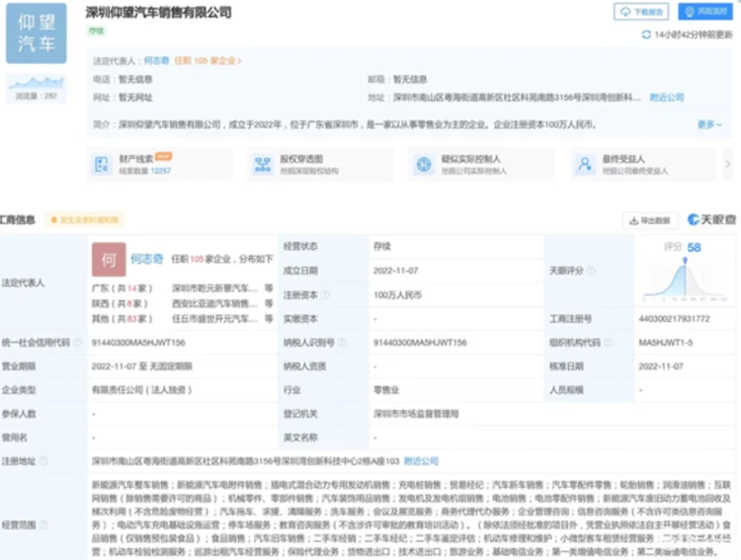Click 零售业 industry value

point(386,390)
